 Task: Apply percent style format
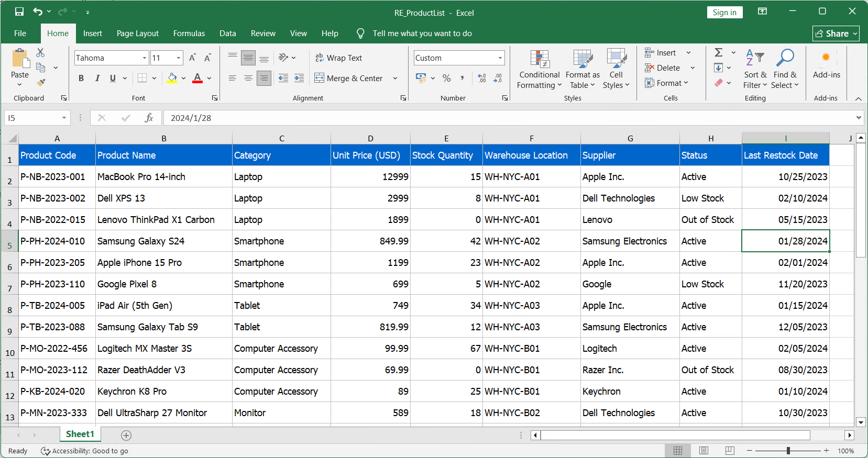tap(447, 78)
